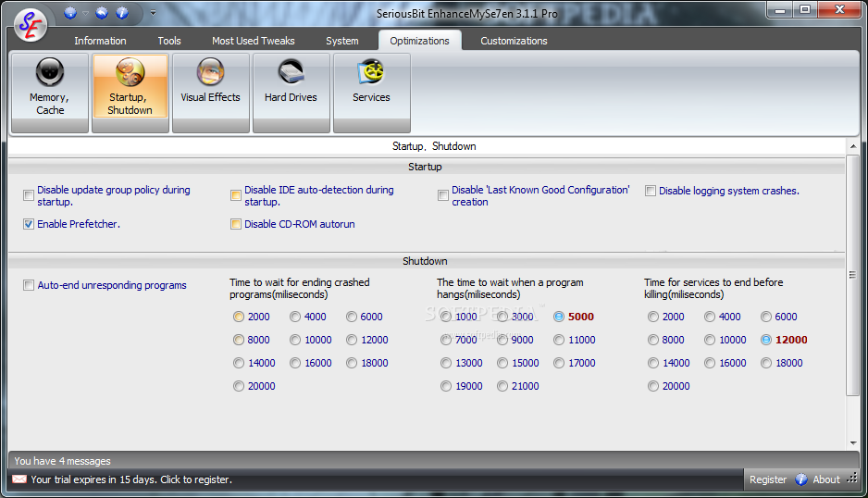The width and height of the screenshot is (868, 498).
Task: Click the 'Startup, Shutdown' page heading
Action: click(434, 146)
